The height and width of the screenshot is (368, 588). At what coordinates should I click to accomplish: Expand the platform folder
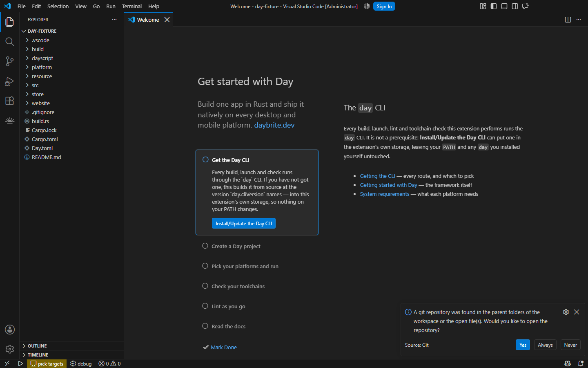pos(71,67)
